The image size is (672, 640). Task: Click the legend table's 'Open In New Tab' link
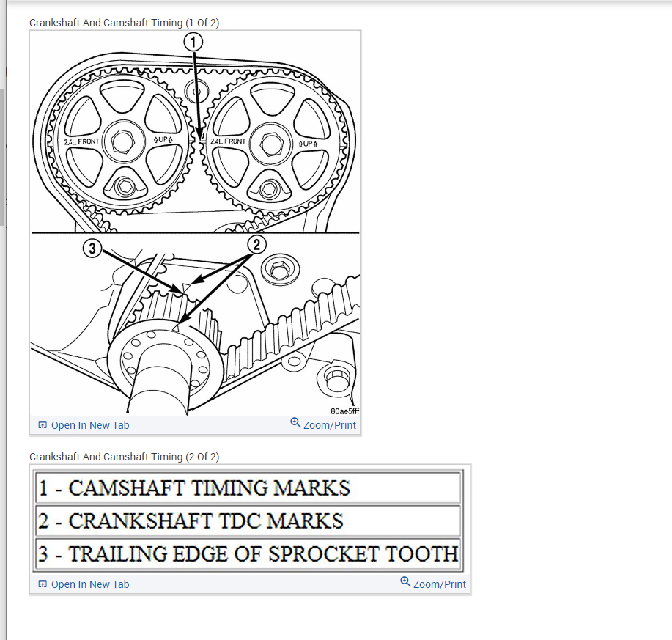[x=90, y=584]
